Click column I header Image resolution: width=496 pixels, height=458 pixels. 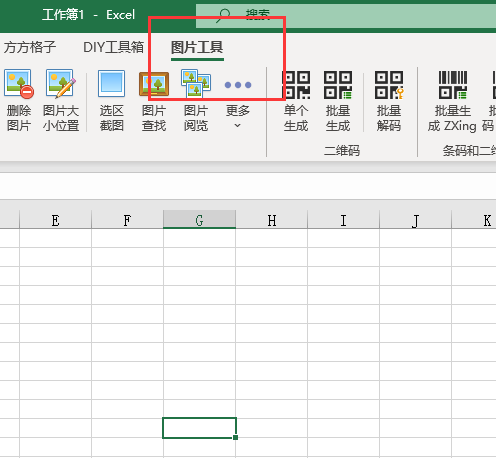point(343,220)
